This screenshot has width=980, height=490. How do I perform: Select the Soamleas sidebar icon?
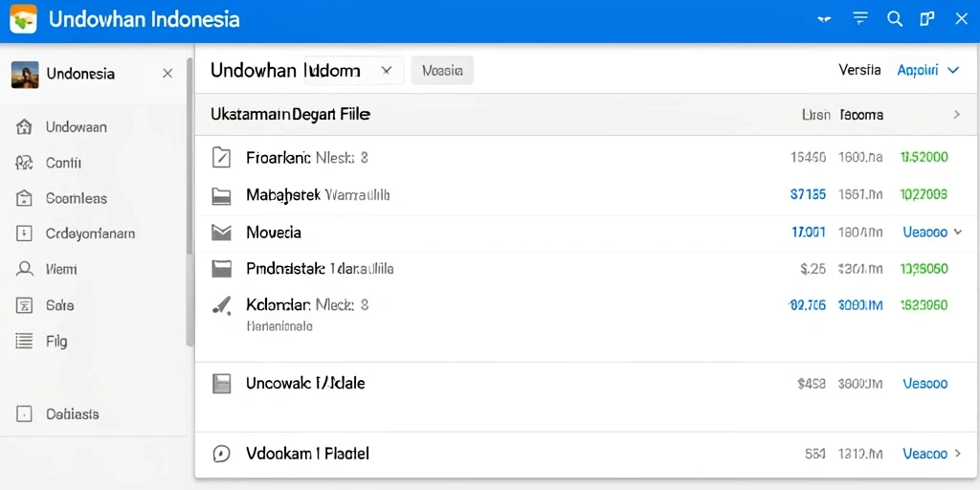24,199
